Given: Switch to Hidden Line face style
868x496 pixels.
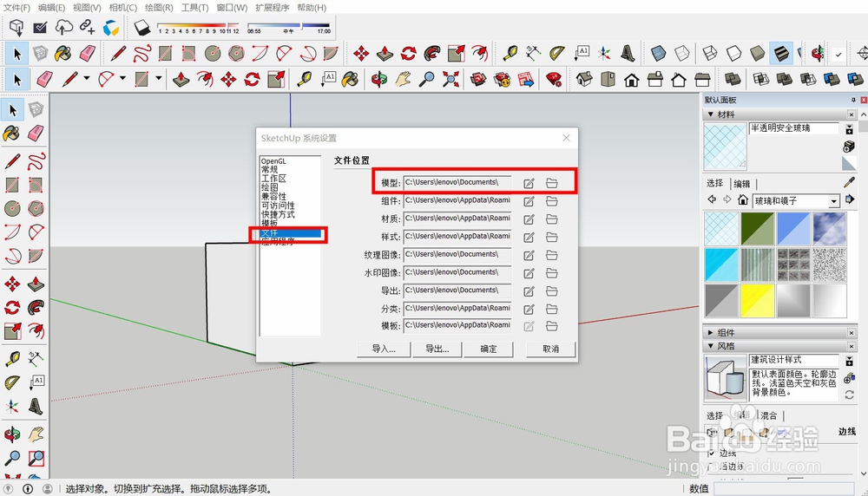Looking at the screenshot, I should [x=733, y=53].
